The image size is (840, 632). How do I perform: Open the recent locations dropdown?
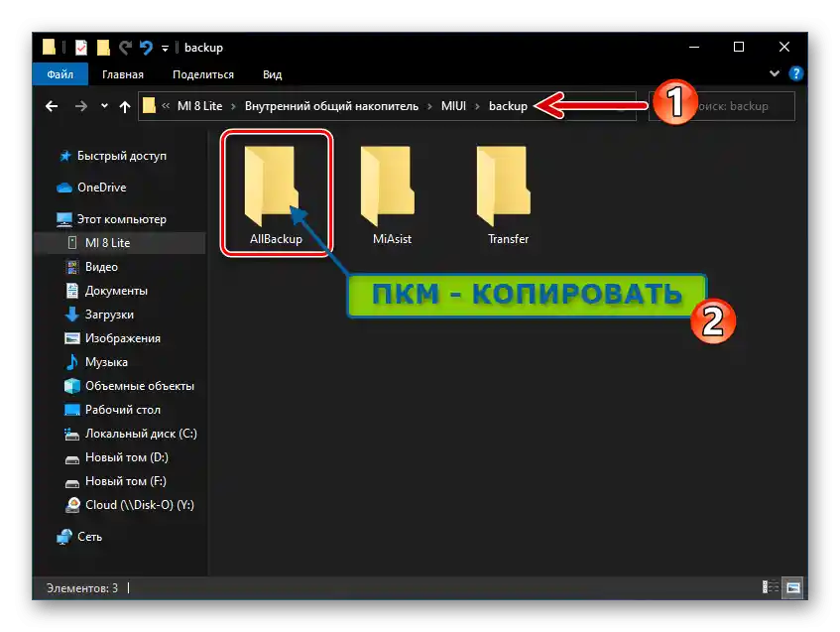click(x=104, y=106)
